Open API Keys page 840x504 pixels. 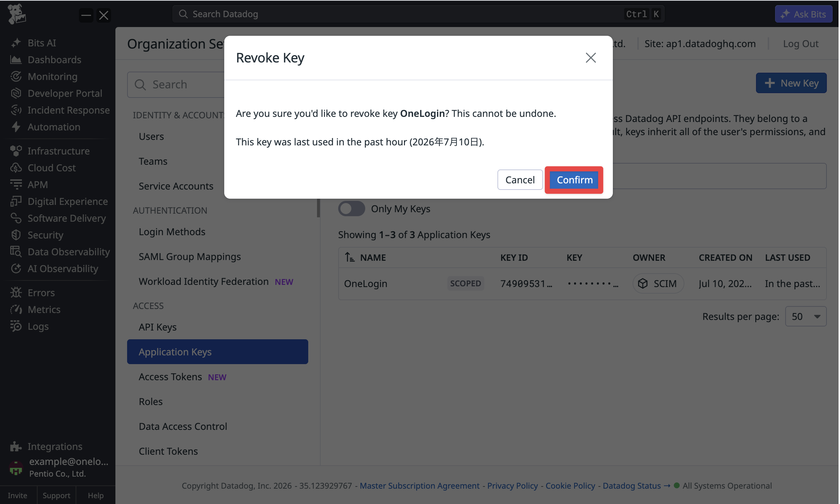pyautogui.click(x=158, y=327)
